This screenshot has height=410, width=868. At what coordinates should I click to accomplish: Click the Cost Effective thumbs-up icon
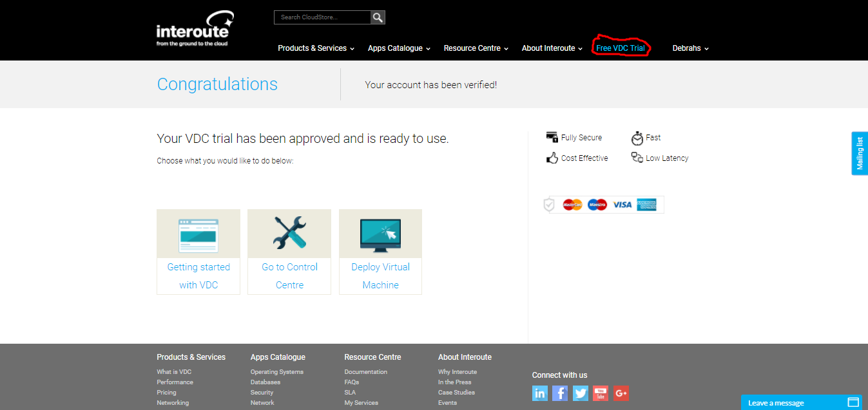tap(552, 158)
